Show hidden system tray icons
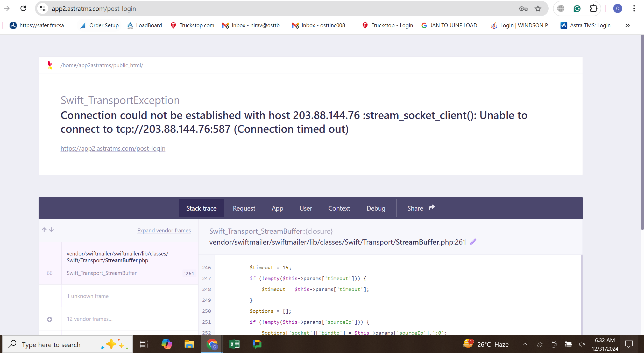 (525, 344)
